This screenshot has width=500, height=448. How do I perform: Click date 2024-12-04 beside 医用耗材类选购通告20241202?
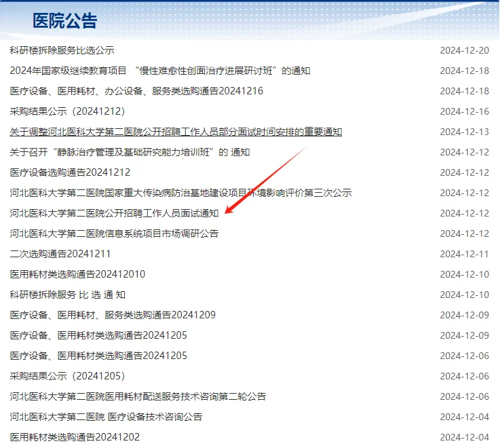(464, 437)
